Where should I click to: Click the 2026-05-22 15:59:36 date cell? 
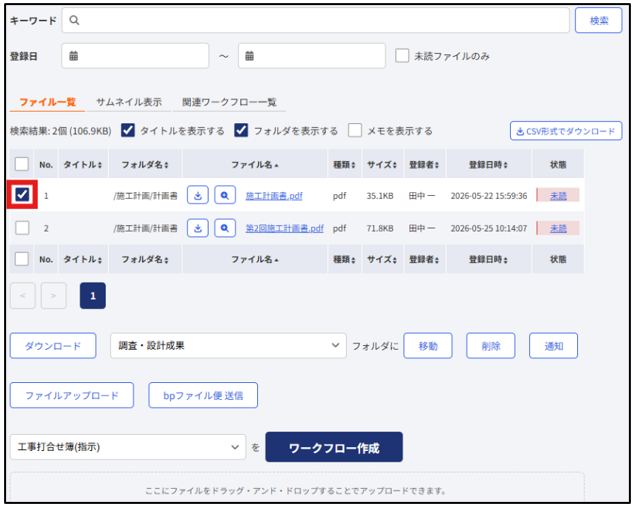point(489,196)
